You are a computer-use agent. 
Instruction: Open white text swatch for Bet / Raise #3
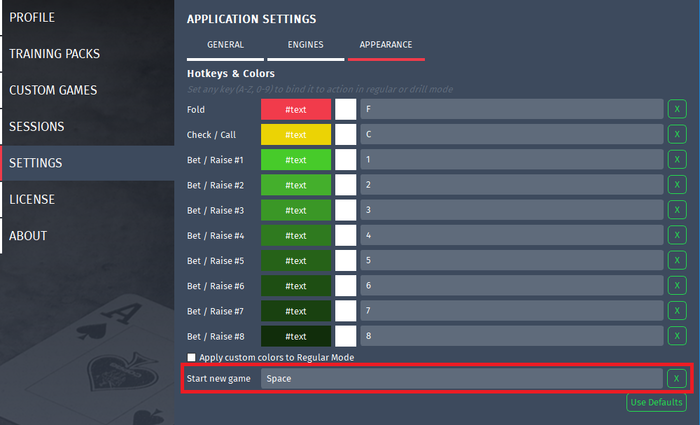(x=346, y=210)
